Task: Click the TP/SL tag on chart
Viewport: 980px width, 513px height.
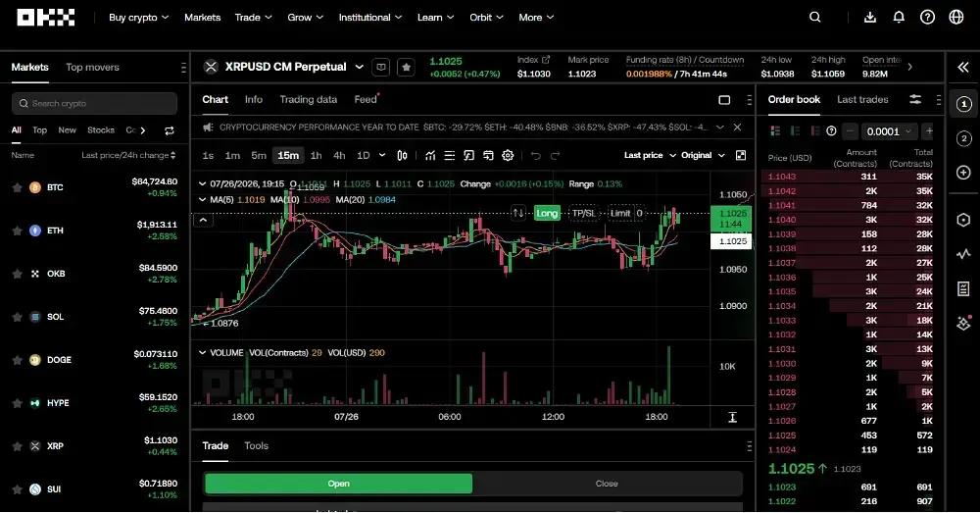Action: click(584, 213)
